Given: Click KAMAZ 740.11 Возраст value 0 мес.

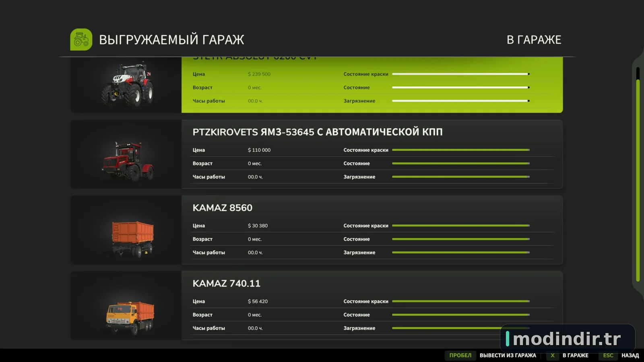Looking at the screenshot, I should (255, 315).
